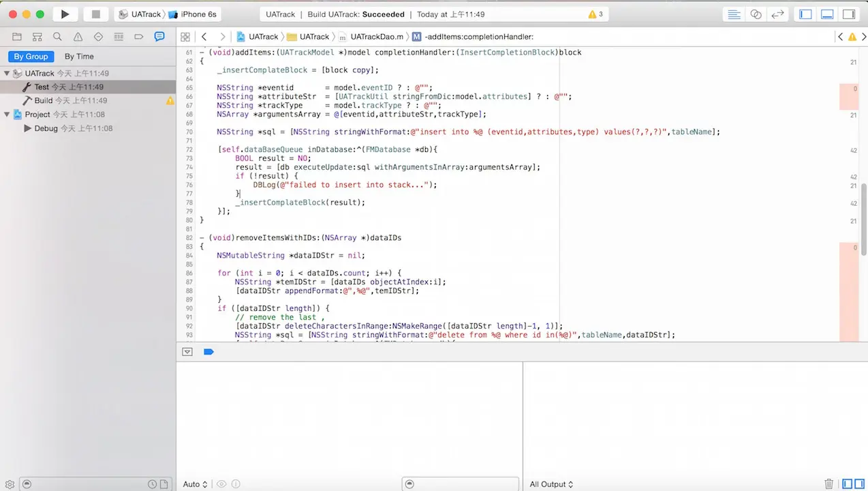Click coverage count 42 beside line 72
868x491 pixels.
tap(853, 150)
